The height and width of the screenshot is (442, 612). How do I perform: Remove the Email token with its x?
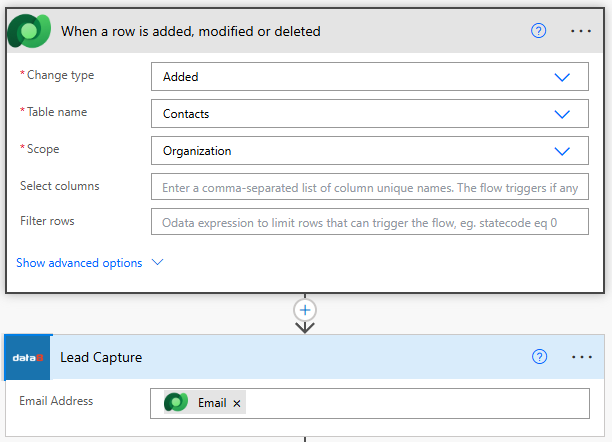237,403
